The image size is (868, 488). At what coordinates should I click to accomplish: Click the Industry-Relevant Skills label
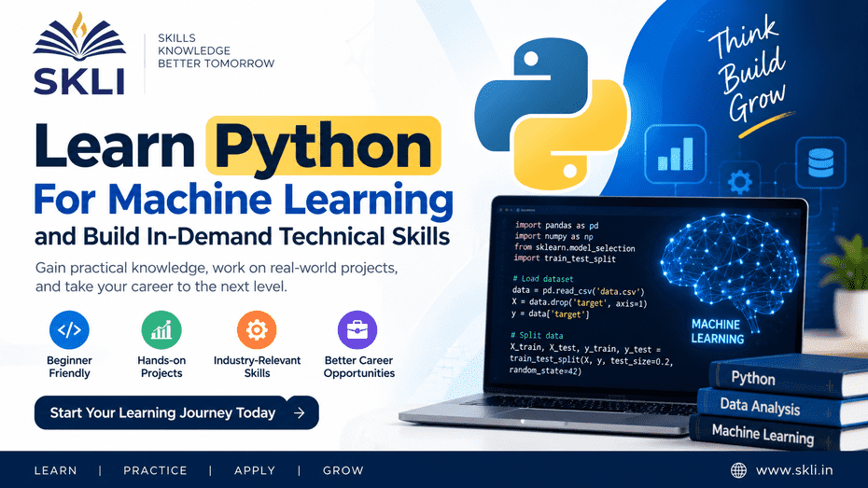coord(257,367)
